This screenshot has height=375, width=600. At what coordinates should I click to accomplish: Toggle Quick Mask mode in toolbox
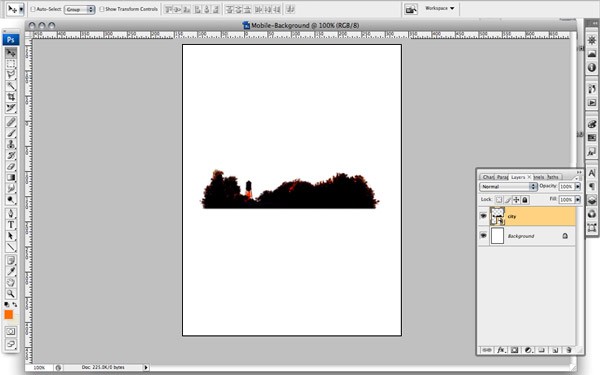[11, 331]
